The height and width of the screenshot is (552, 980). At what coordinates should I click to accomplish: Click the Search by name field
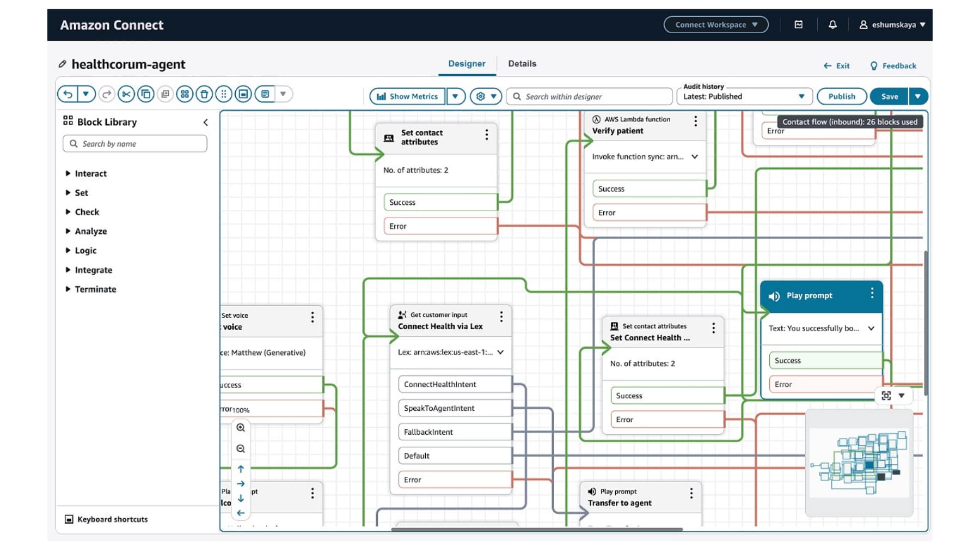coord(135,144)
